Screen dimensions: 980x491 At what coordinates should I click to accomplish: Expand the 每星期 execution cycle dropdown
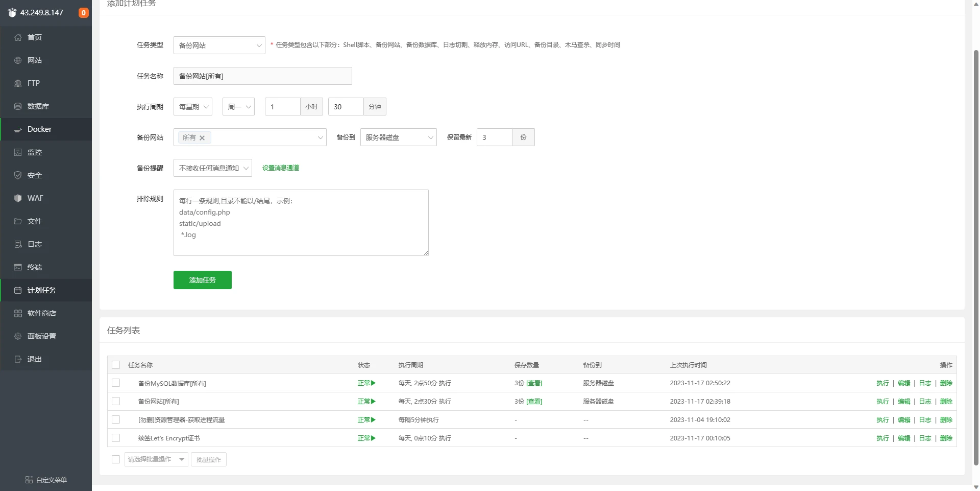click(193, 107)
